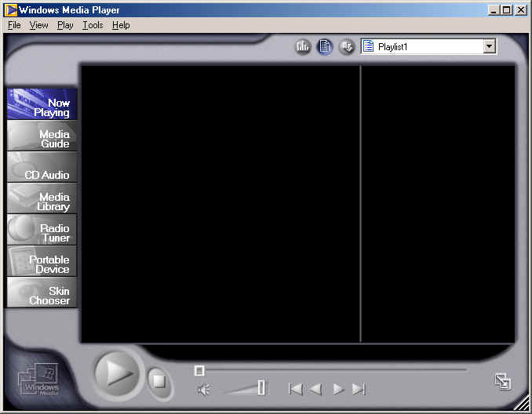
Task: Open the Skin Chooser tab
Action: [42, 292]
